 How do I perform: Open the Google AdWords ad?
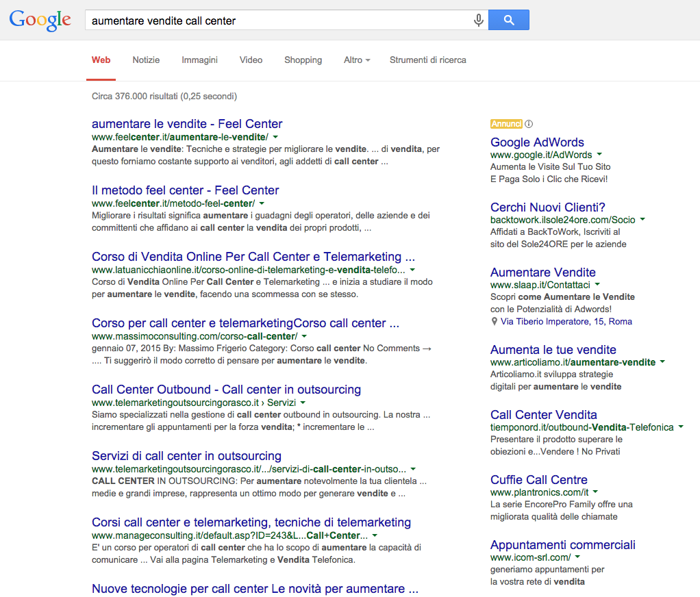[x=537, y=142]
